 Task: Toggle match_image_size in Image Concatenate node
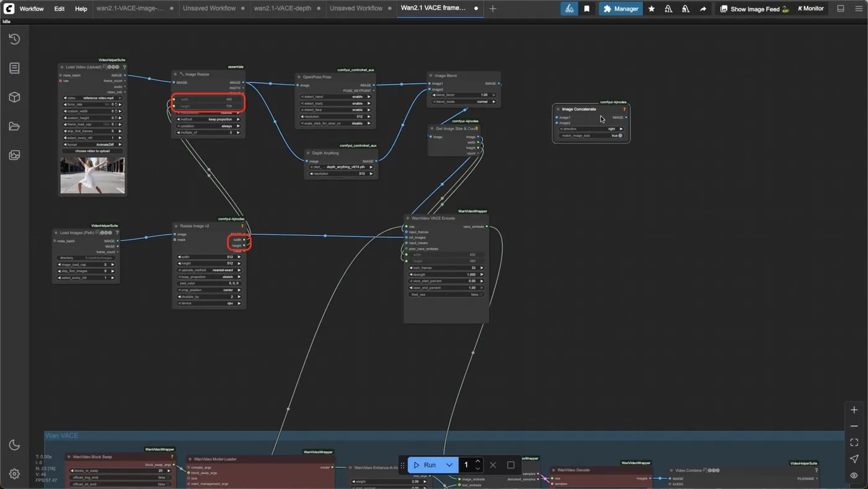click(591, 135)
